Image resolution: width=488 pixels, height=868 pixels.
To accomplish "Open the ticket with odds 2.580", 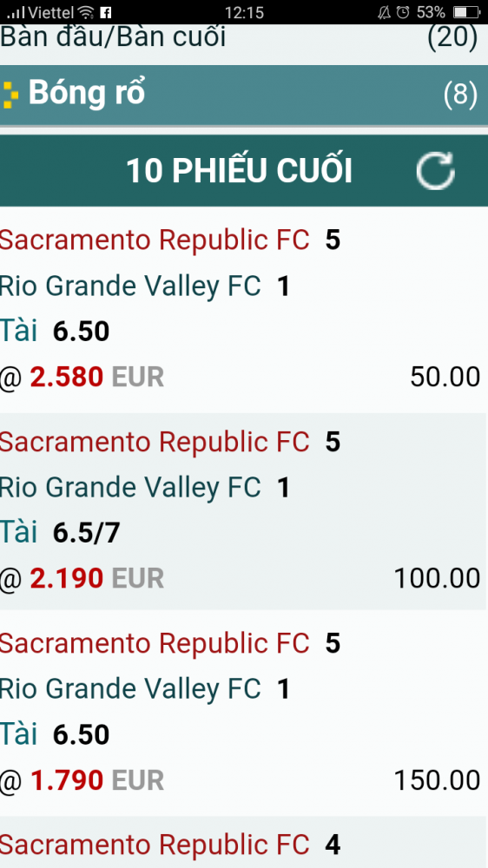I will [242, 310].
